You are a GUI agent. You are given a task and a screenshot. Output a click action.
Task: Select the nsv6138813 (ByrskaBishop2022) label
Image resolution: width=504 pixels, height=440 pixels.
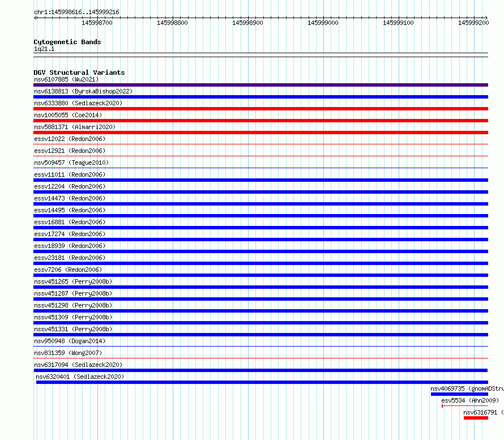coord(83,91)
